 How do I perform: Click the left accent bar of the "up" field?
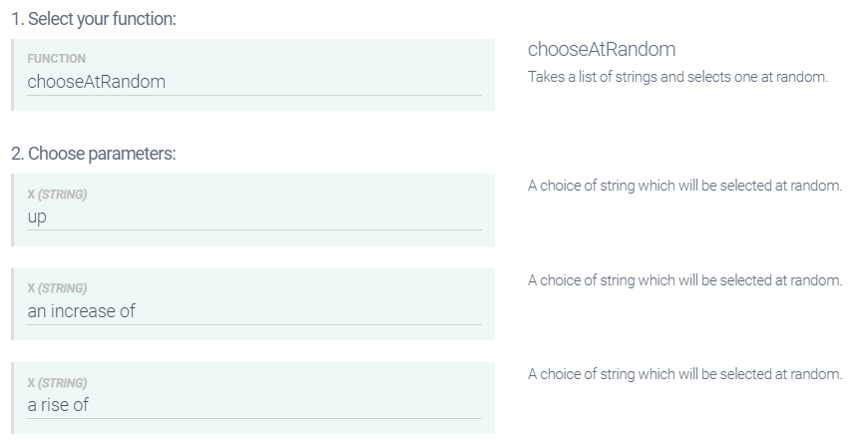click(x=14, y=210)
